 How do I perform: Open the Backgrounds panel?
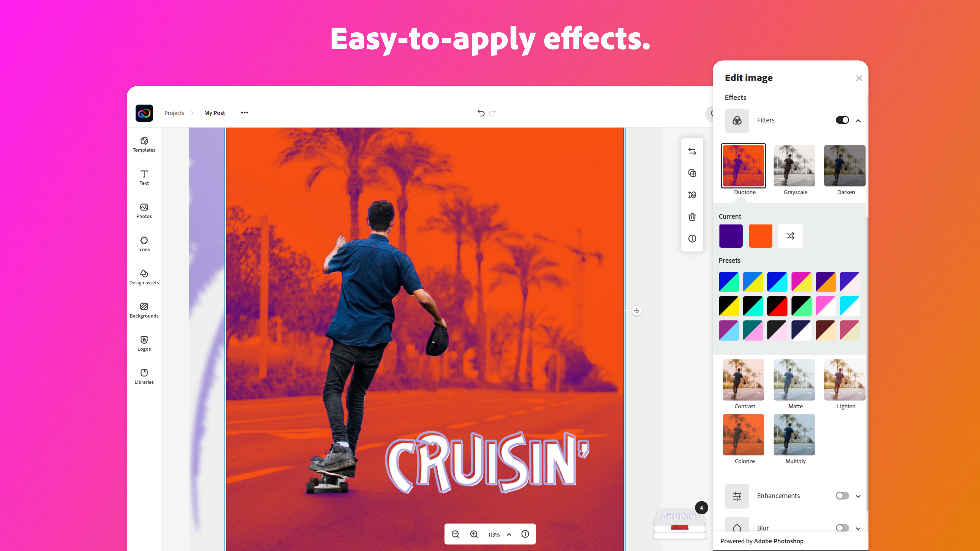point(143,309)
